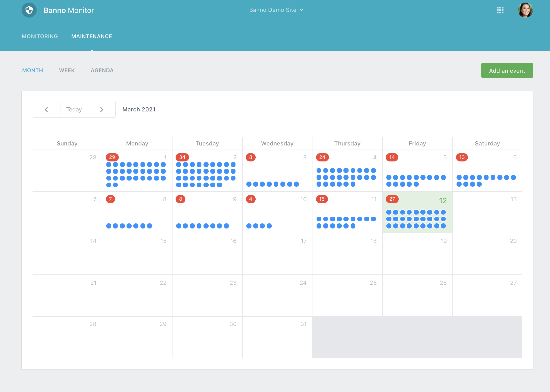Switch calendar to Week view
Viewport: 550px width, 392px height.
point(67,70)
